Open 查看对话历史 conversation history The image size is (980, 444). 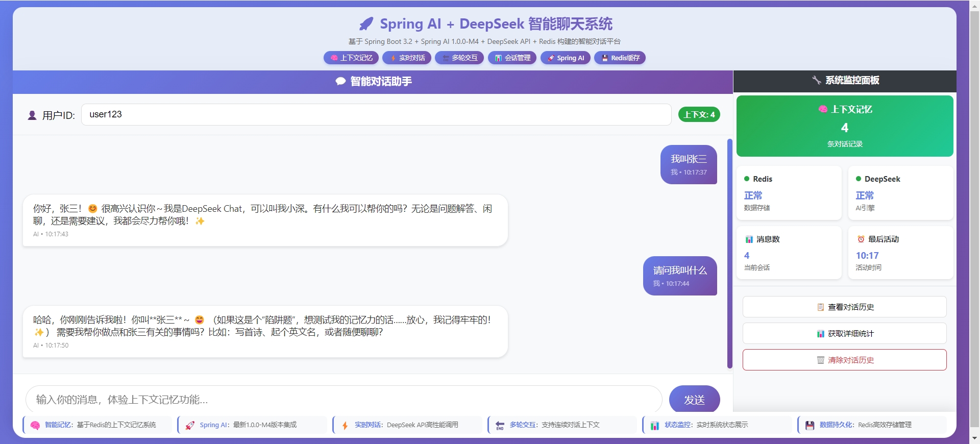[844, 307]
